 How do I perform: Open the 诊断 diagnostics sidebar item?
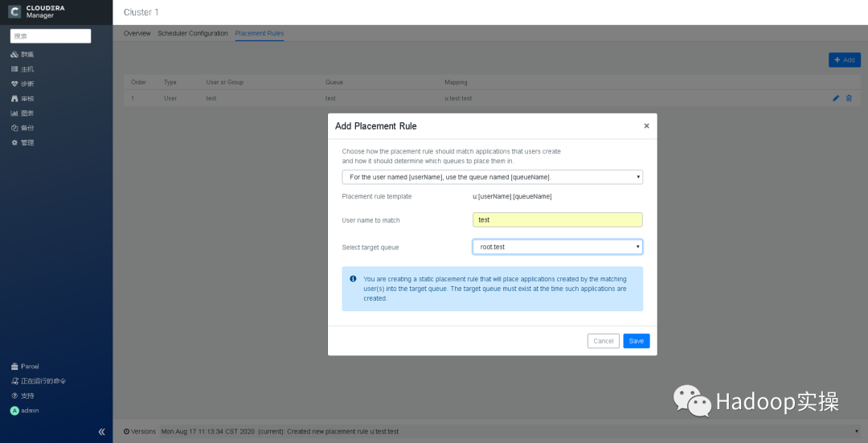tap(23, 84)
